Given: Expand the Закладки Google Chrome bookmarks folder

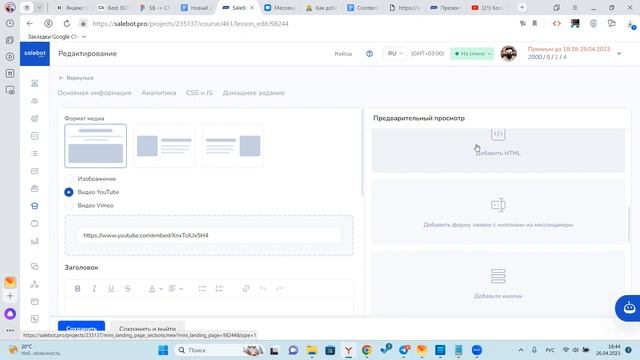Looking at the screenshot, I should click(x=57, y=37).
